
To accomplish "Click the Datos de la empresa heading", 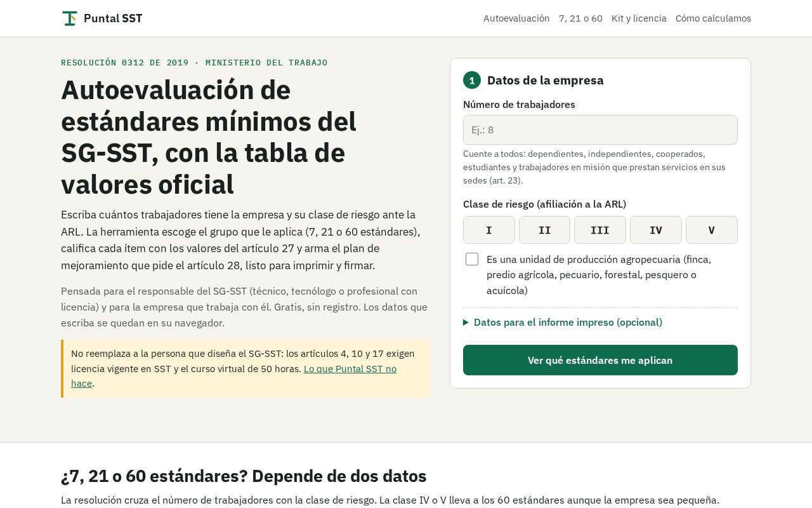I will (546, 80).
